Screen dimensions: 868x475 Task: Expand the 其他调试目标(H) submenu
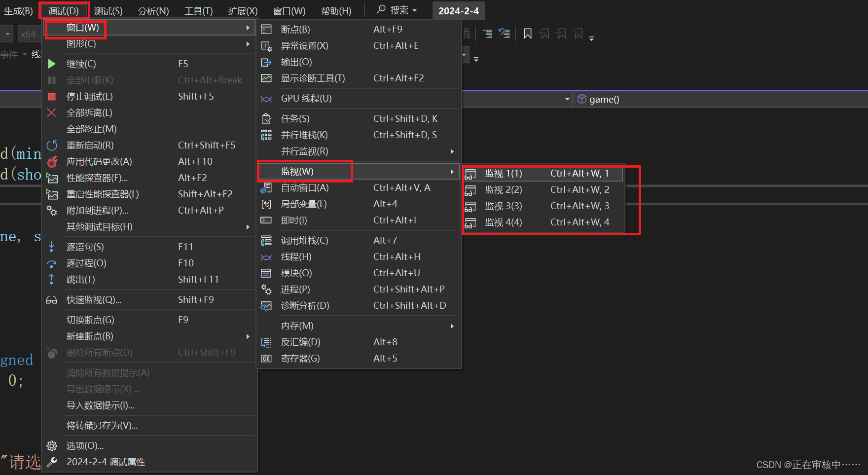pos(149,227)
